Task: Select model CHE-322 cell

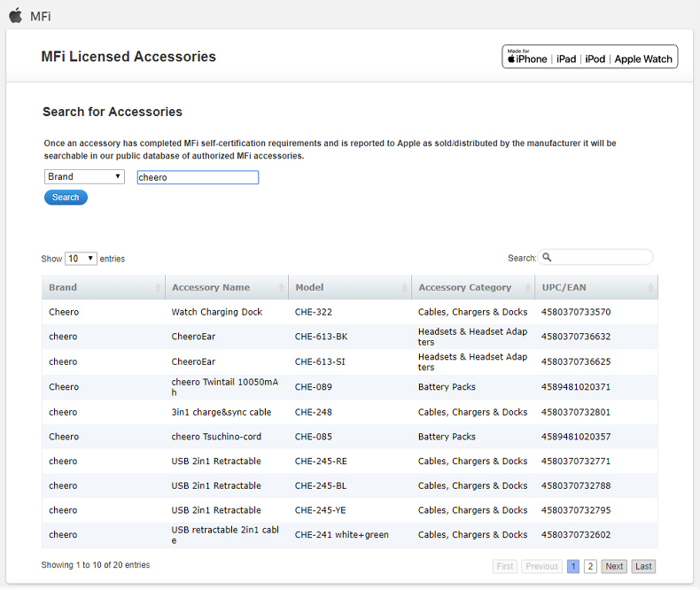Action: [314, 312]
